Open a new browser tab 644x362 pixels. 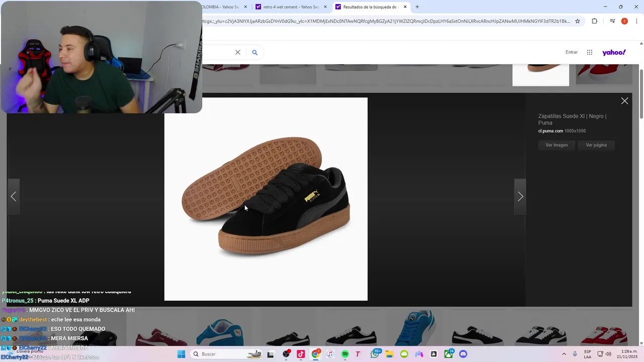pyautogui.click(x=417, y=7)
